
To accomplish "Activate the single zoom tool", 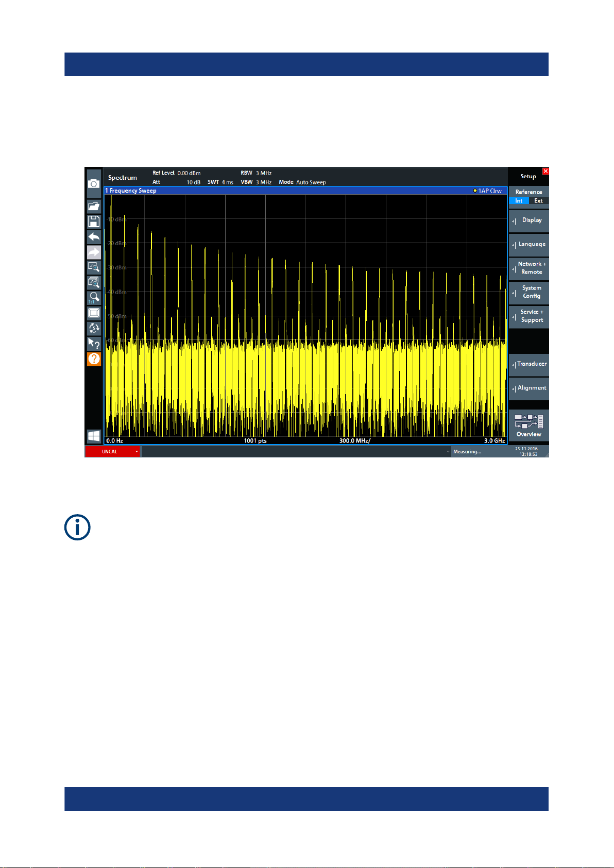I will coord(94,267).
